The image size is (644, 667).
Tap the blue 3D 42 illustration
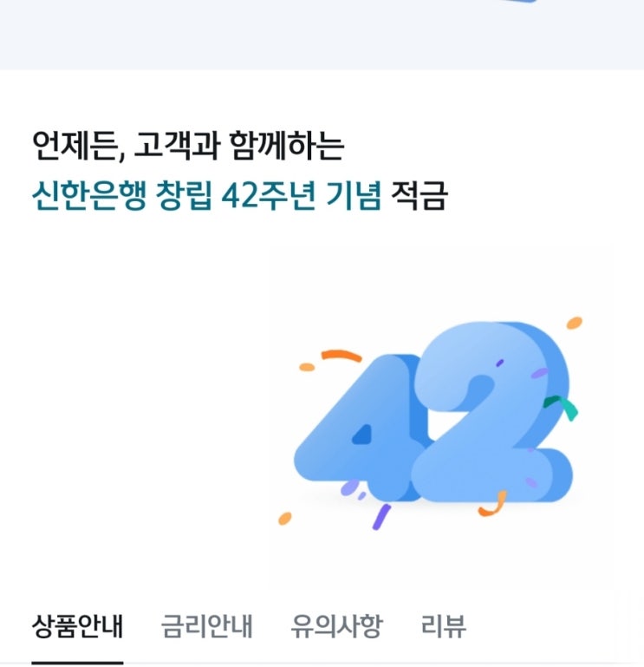pyautogui.click(x=433, y=412)
